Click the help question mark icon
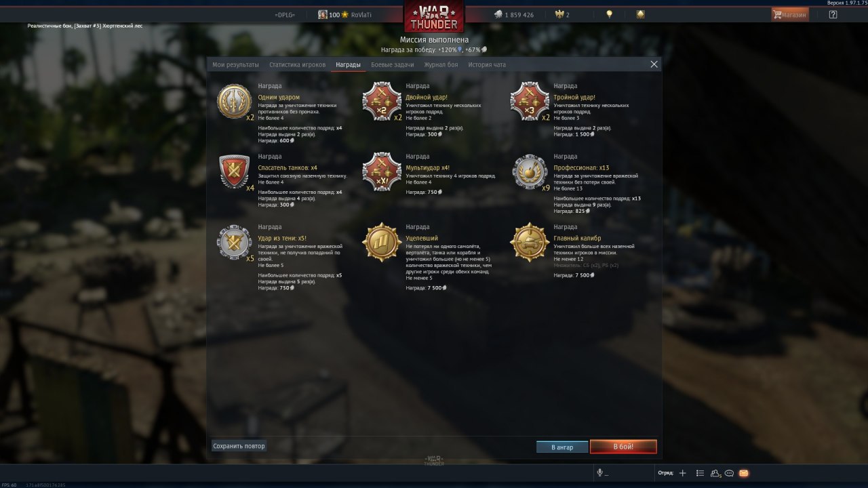Screen dimensions: 868x488 pyautogui.click(x=833, y=14)
